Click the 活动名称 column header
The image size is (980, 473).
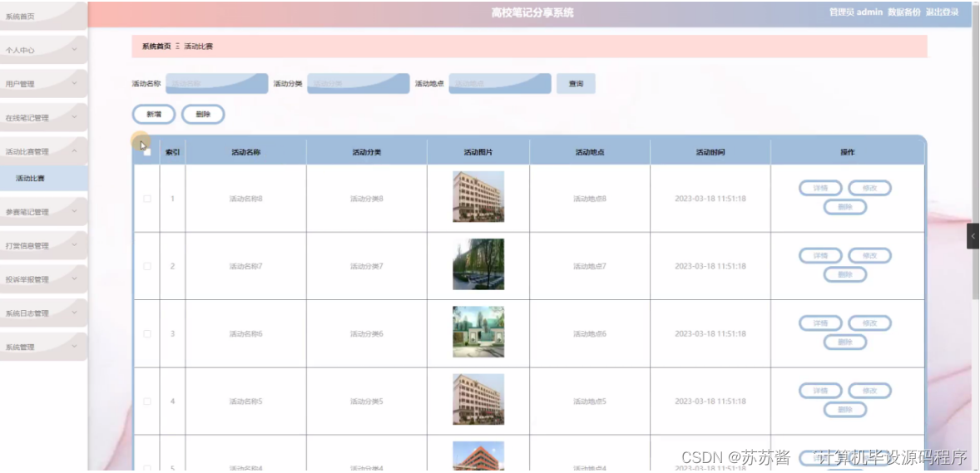(245, 152)
